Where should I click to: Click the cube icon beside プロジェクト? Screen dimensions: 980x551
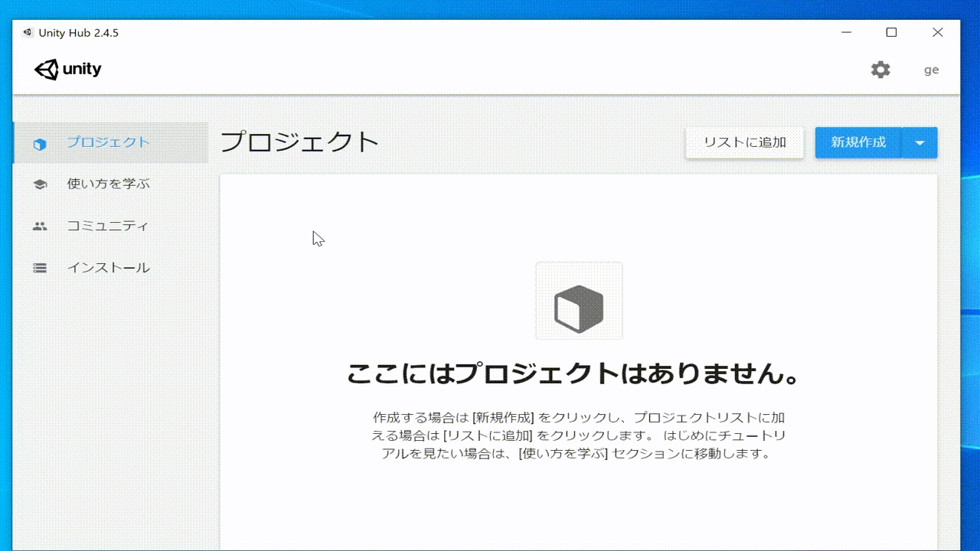coord(40,143)
